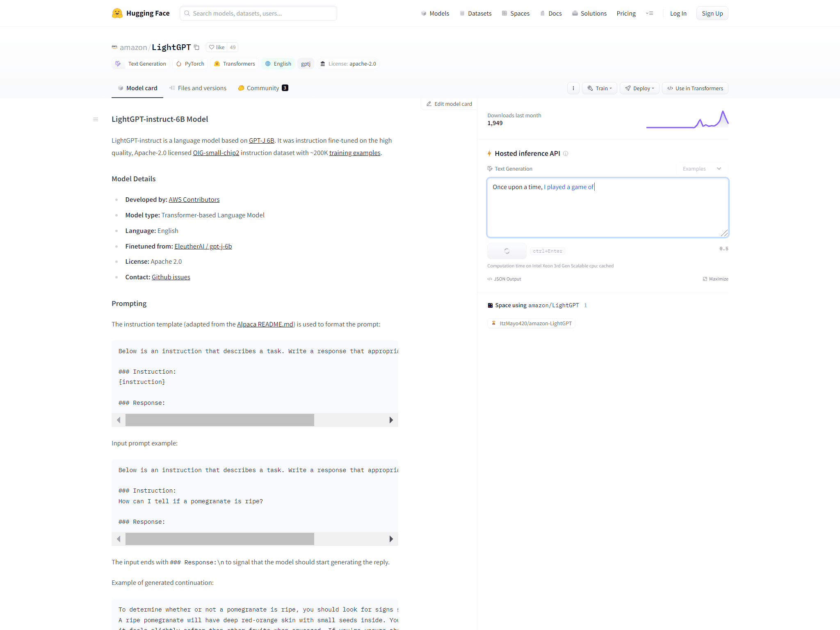
Task: Like the LightGPT model
Action: tap(217, 47)
